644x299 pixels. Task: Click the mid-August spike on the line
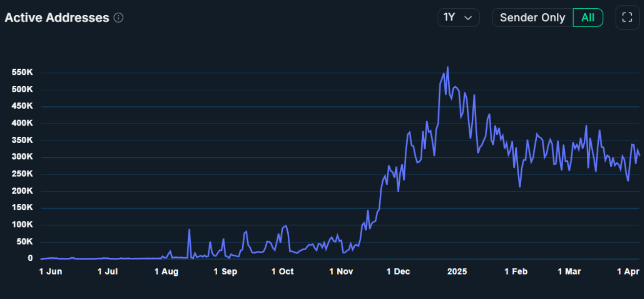pyautogui.click(x=189, y=230)
